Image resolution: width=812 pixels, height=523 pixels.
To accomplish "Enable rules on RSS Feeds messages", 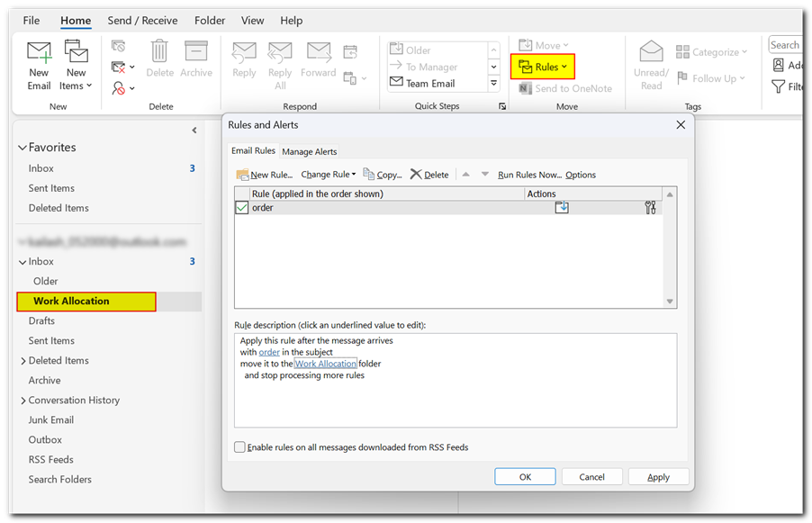I will pyautogui.click(x=239, y=446).
